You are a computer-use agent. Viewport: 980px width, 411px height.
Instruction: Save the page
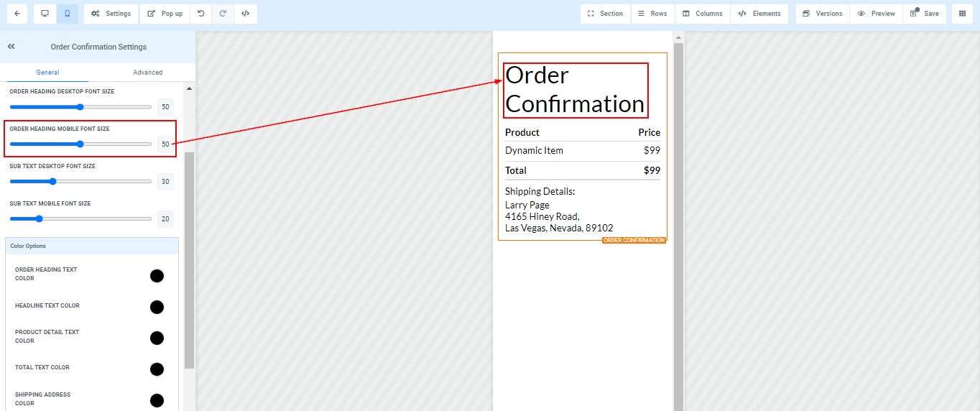[x=925, y=14]
